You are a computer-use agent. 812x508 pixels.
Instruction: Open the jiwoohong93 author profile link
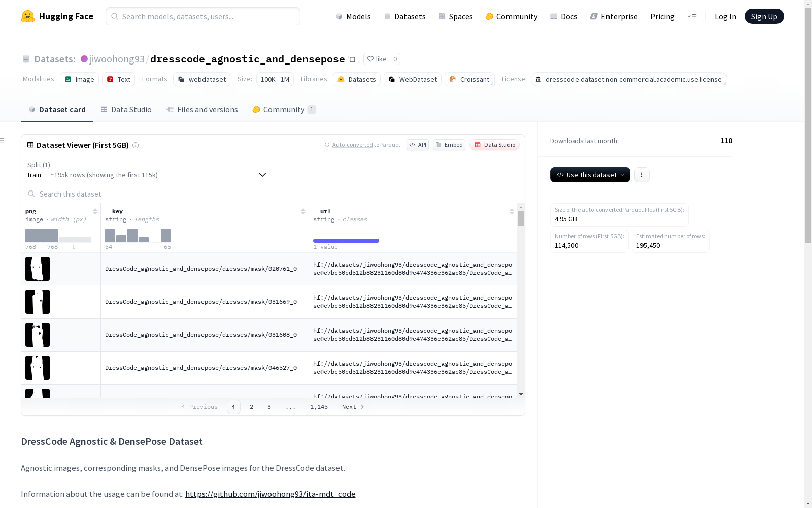point(117,59)
